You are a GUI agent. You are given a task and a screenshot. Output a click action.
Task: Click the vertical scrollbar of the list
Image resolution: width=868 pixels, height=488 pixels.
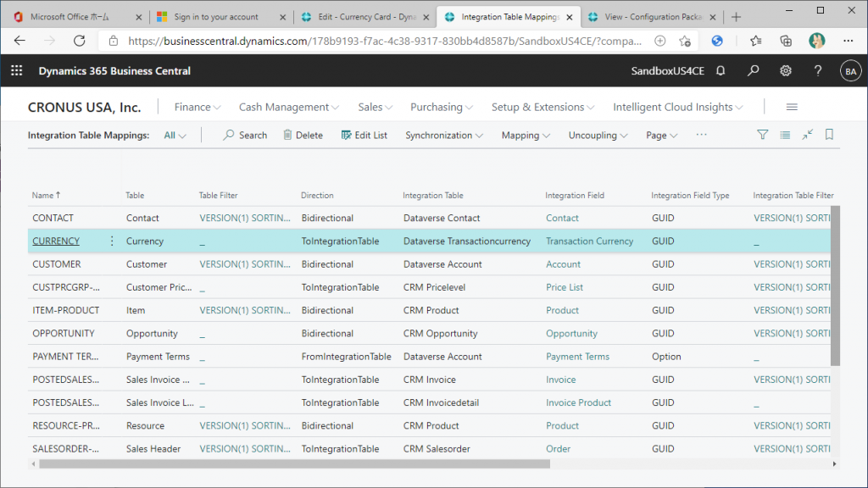[x=835, y=286]
